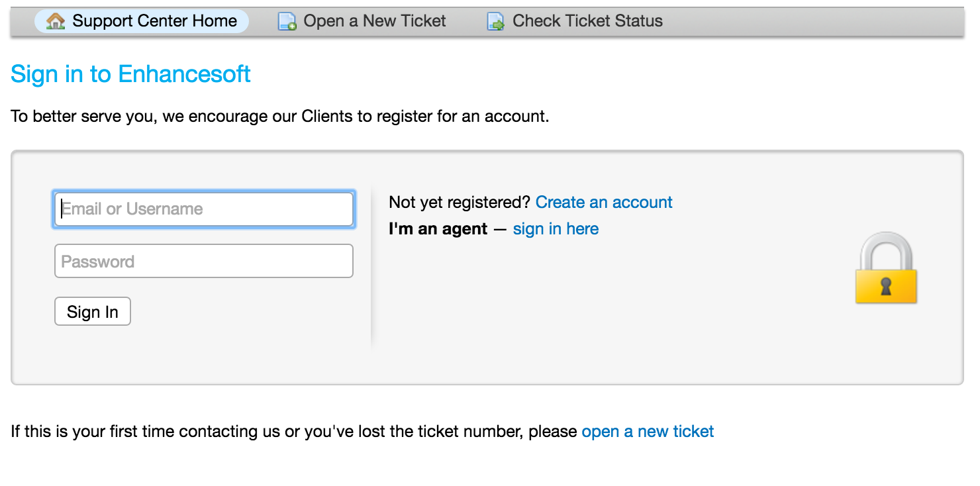The height and width of the screenshot is (486, 980).
Task: Click the "If this is your first time" text
Action: tap(293, 432)
